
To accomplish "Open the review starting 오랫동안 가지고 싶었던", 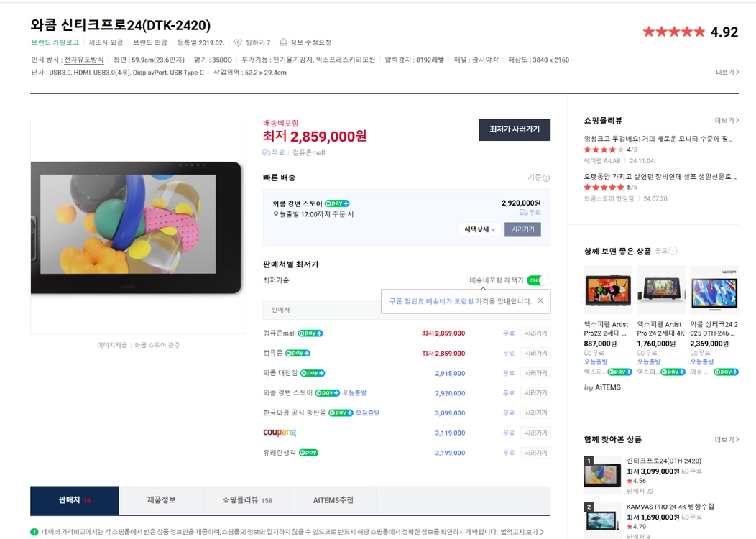I will tap(660, 177).
